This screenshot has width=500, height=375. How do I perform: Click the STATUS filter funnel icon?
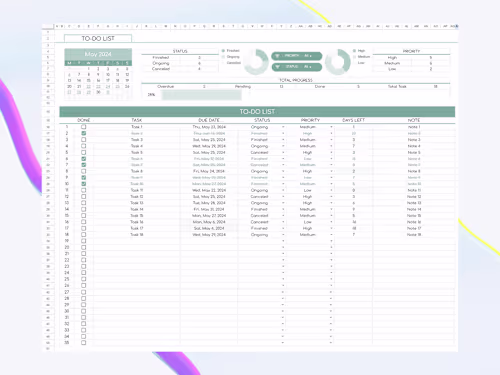pos(277,67)
